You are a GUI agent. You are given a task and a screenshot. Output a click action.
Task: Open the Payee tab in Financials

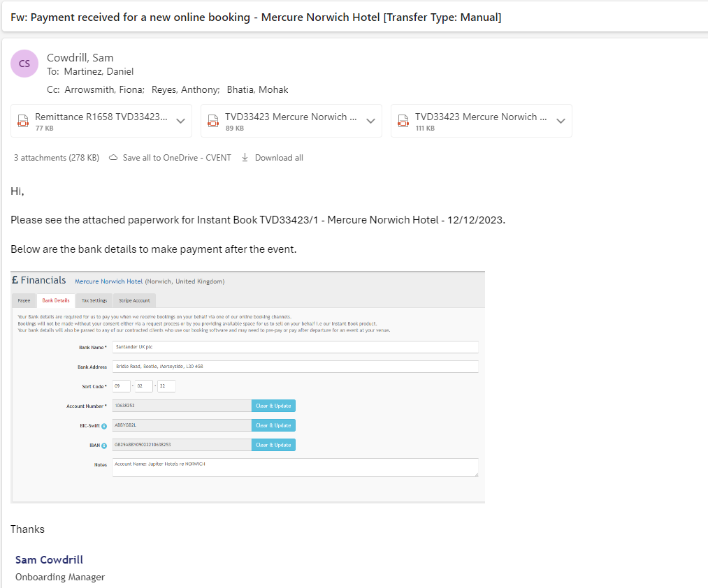click(24, 300)
